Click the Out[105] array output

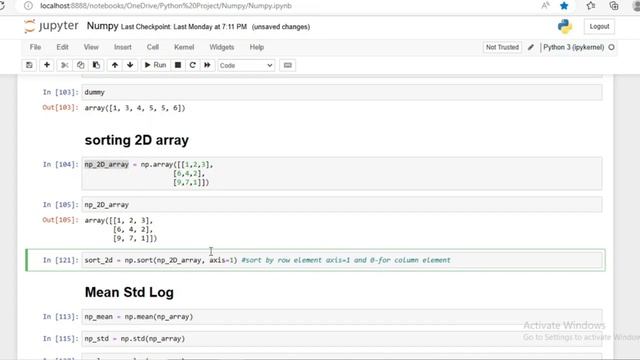tap(120, 229)
